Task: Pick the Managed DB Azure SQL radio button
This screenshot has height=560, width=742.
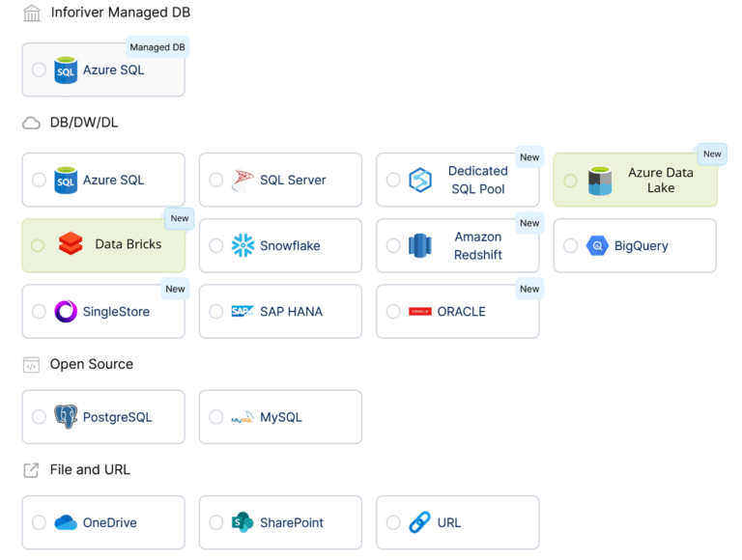Action: coord(39,70)
